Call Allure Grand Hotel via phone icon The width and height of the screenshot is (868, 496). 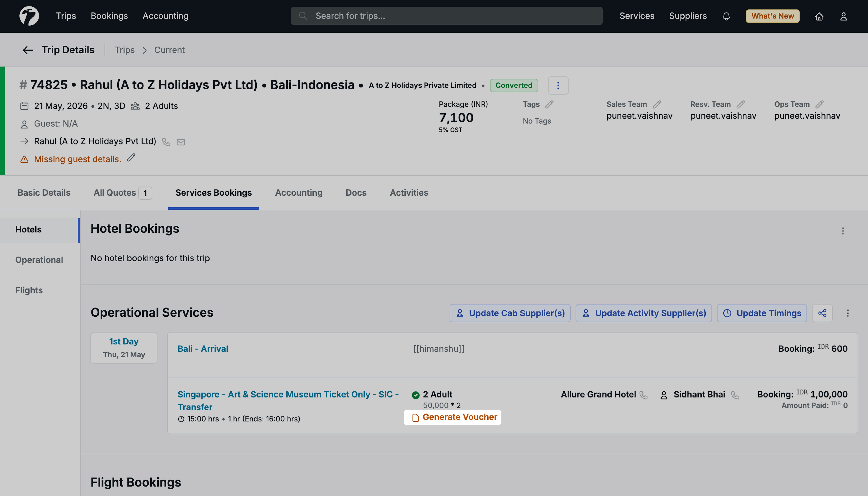coord(643,395)
